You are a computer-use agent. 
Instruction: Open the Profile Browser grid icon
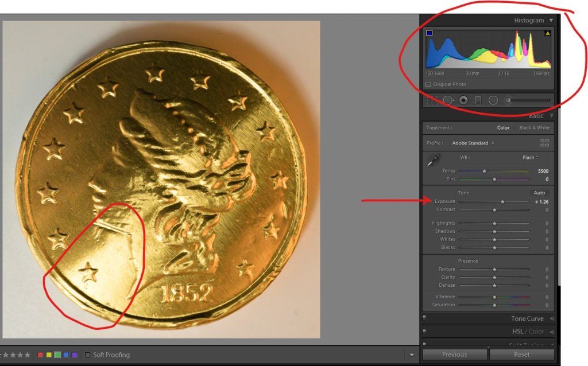tap(544, 143)
